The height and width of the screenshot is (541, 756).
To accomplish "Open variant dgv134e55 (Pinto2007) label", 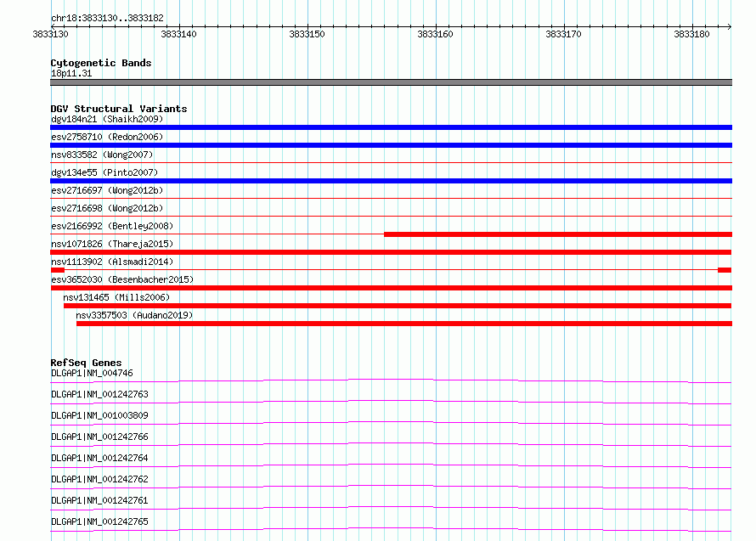I will [x=104, y=172].
